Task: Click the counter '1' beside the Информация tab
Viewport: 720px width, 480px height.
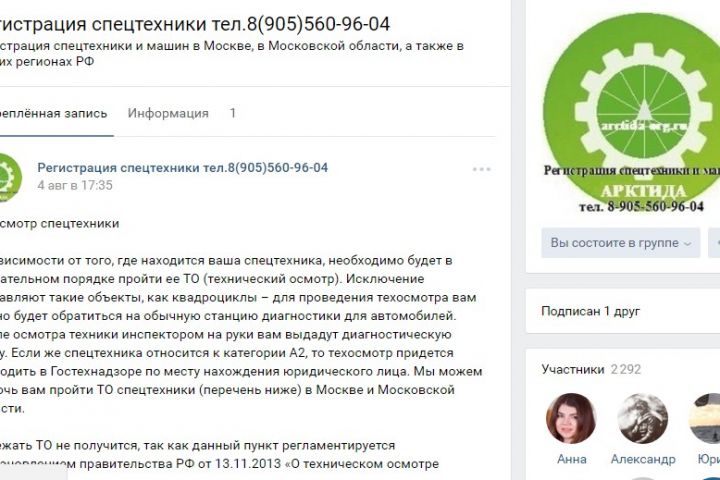Action: [x=233, y=113]
